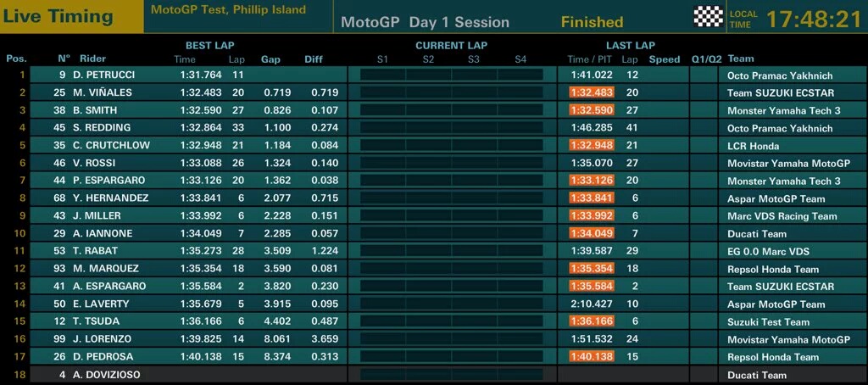Click the Gap column header
Image resolution: width=868 pixels, height=385 pixels.
270,59
